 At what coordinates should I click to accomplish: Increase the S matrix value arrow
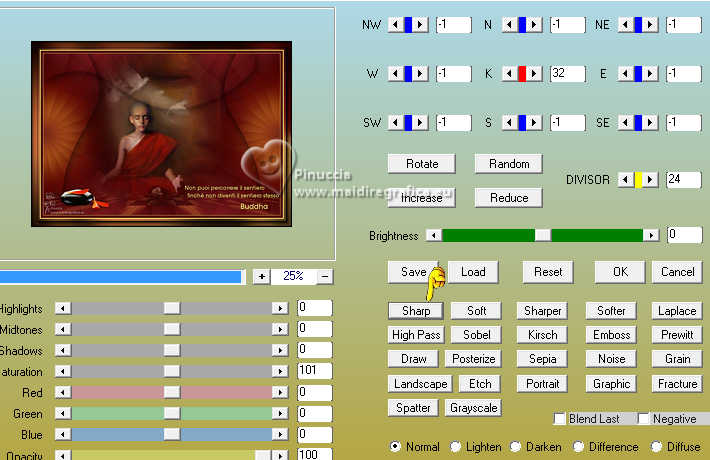(x=535, y=122)
